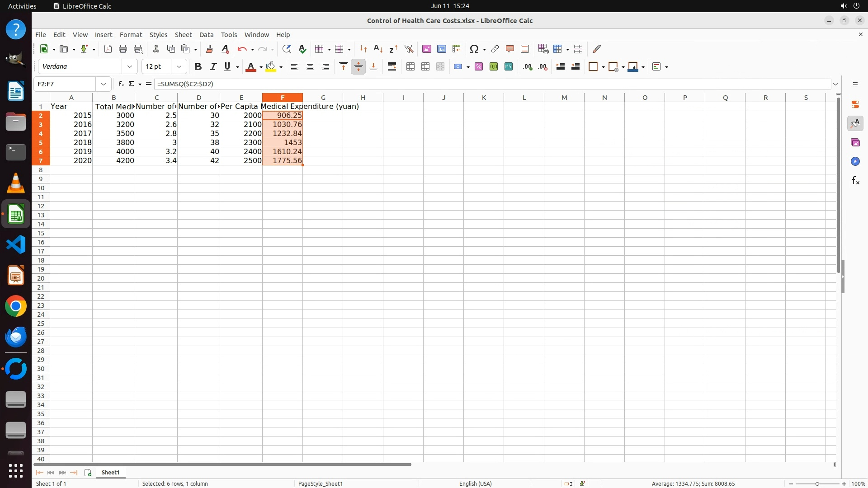The image size is (868, 488).
Task: Open the Sheet menu
Action: coord(183,34)
